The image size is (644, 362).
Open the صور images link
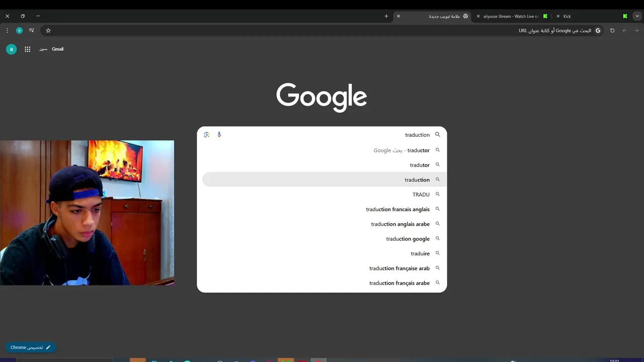tap(43, 49)
